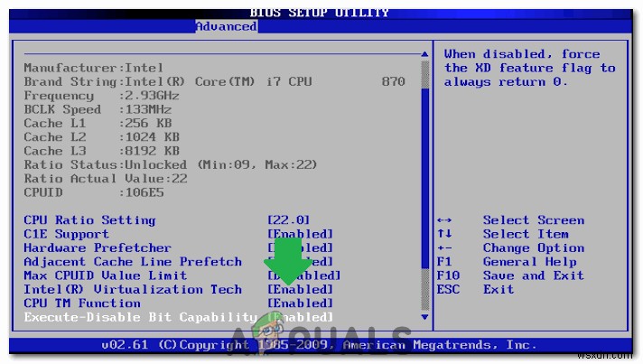
Task: Click the scrollbar down arrow
Action: pos(424,317)
